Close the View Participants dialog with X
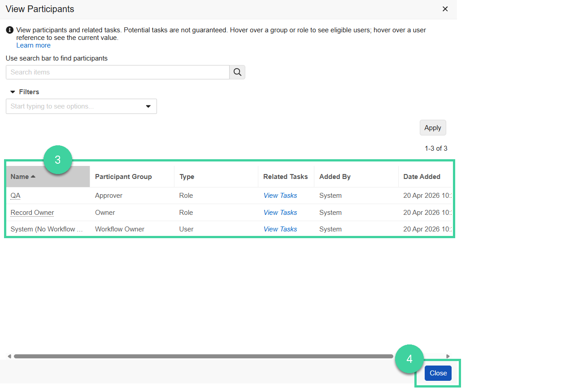 [445, 9]
